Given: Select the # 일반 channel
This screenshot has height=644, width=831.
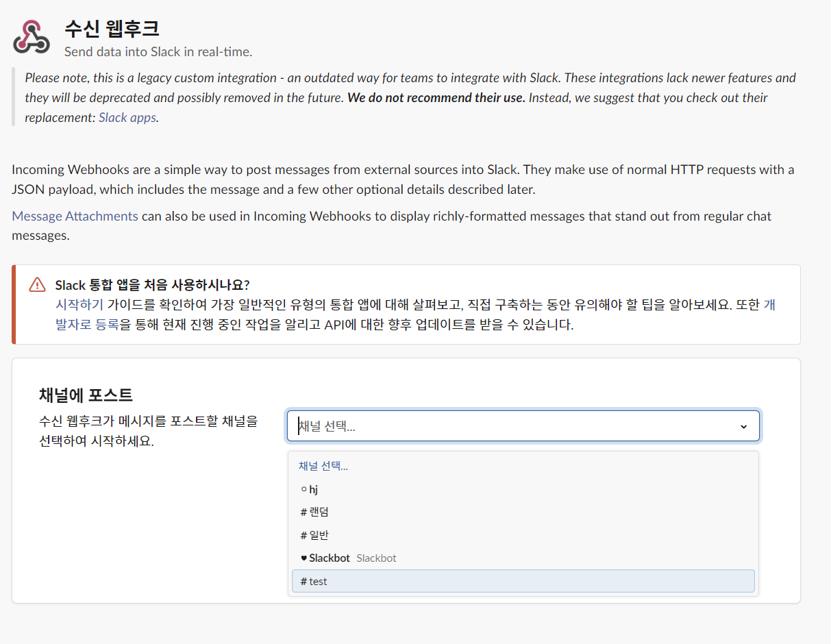Looking at the screenshot, I should 523,535.
